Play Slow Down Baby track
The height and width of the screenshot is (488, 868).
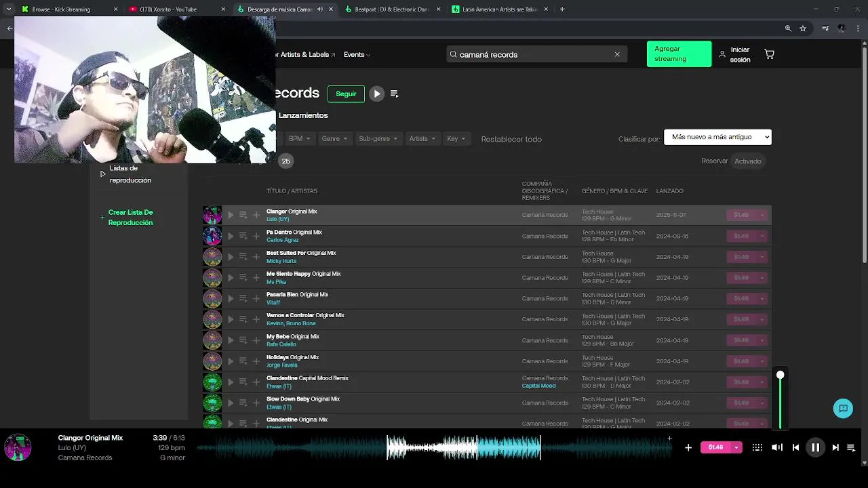pos(231,403)
